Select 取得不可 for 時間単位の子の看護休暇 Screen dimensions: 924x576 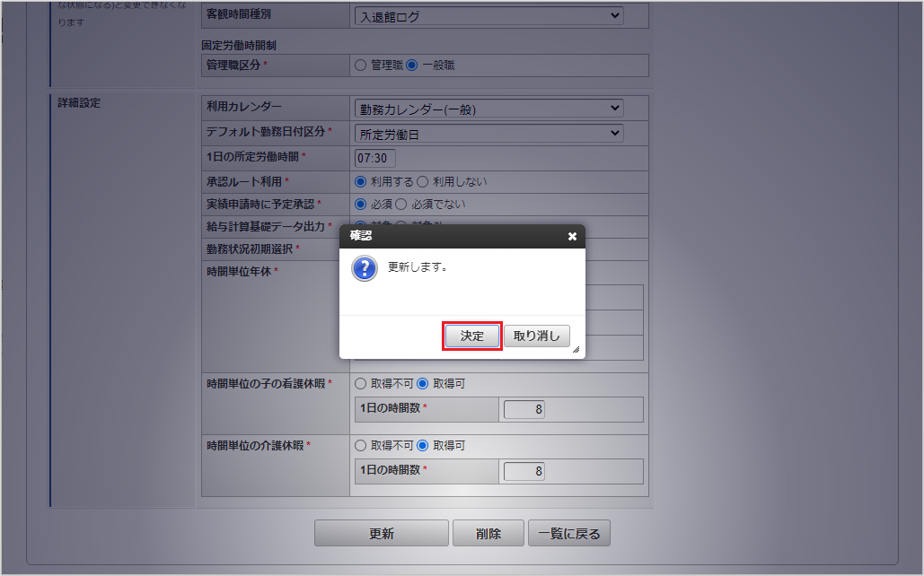click(361, 384)
